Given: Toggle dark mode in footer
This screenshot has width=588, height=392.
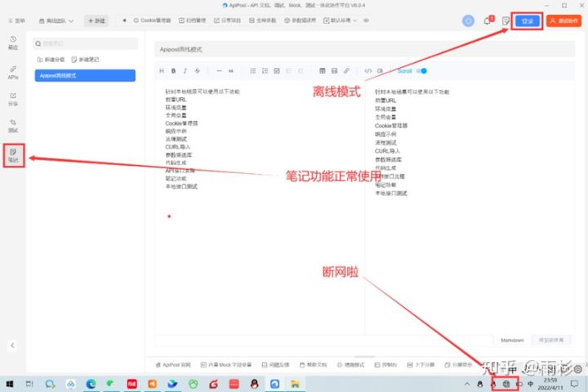Looking at the screenshot, I should coord(350,364).
